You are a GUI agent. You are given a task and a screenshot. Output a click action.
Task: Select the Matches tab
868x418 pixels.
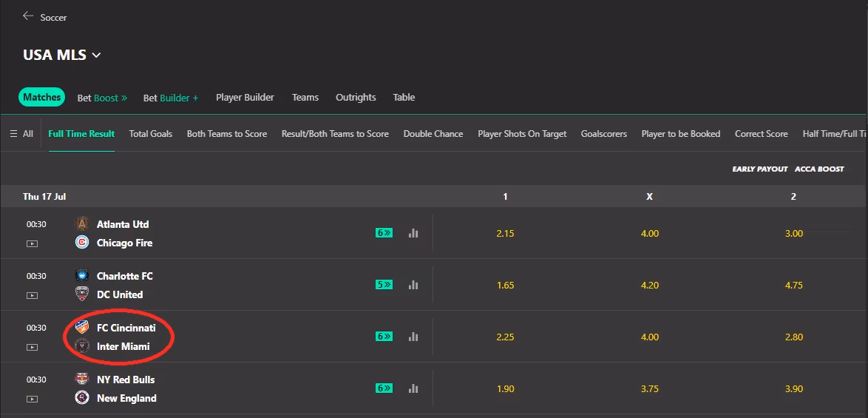pos(42,97)
